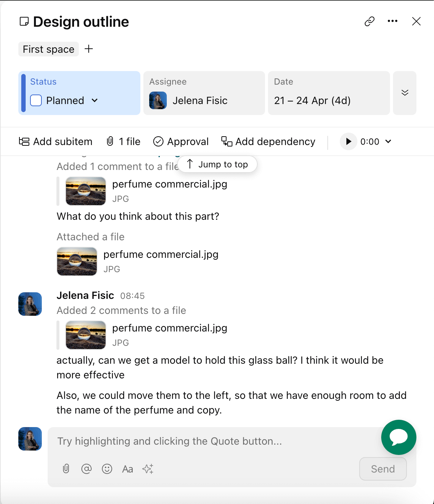Open the timer dropdown next to 0:00
This screenshot has height=504, width=434.
click(x=389, y=141)
